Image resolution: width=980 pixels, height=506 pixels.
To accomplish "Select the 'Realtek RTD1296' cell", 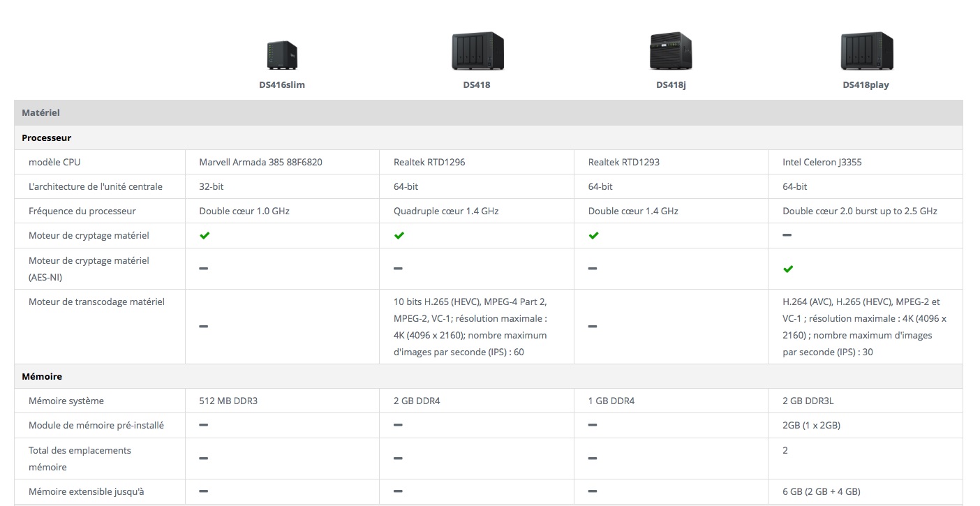I will tap(429, 162).
